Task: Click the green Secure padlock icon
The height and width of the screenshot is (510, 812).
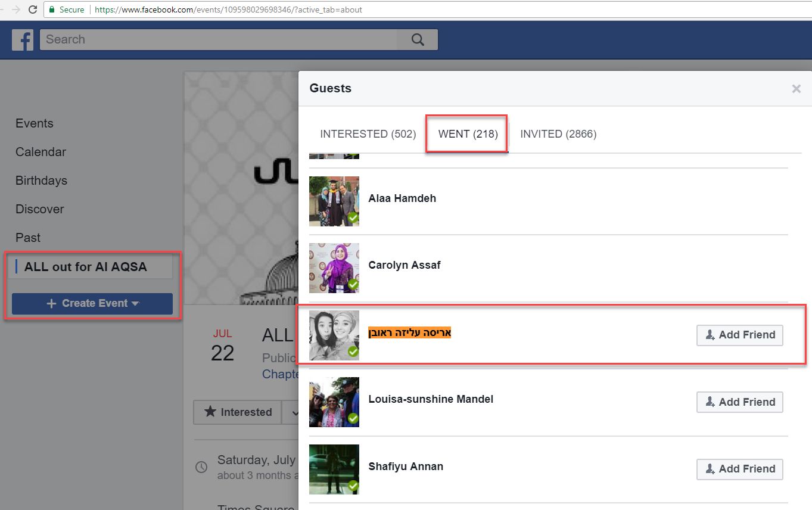Action: point(52,10)
